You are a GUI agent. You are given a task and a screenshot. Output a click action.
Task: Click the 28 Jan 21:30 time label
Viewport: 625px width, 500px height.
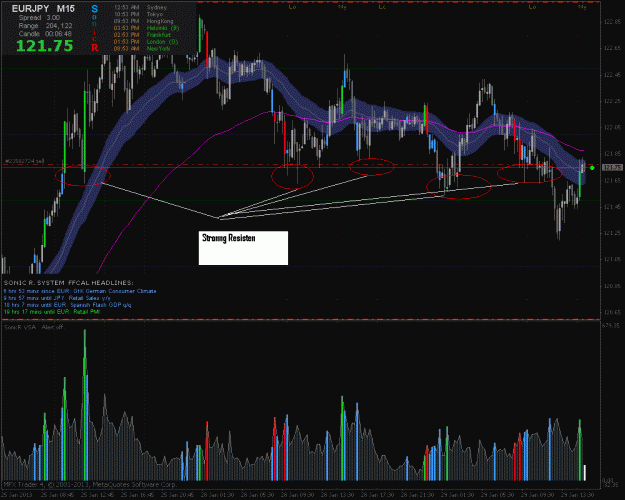click(x=415, y=495)
